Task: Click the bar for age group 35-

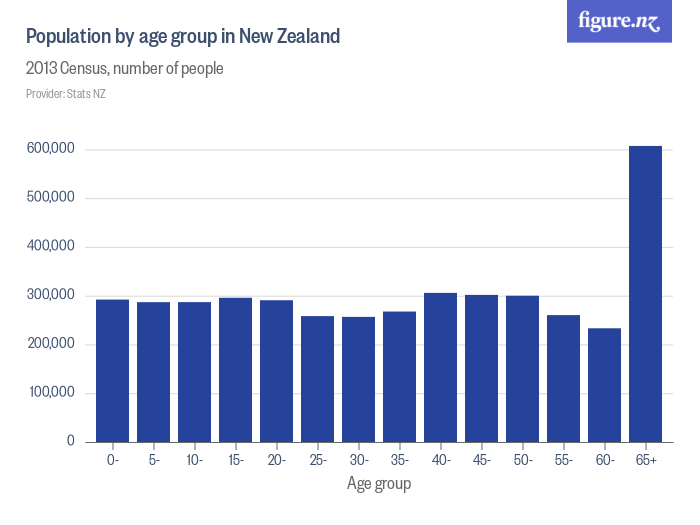Action: point(399,376)
